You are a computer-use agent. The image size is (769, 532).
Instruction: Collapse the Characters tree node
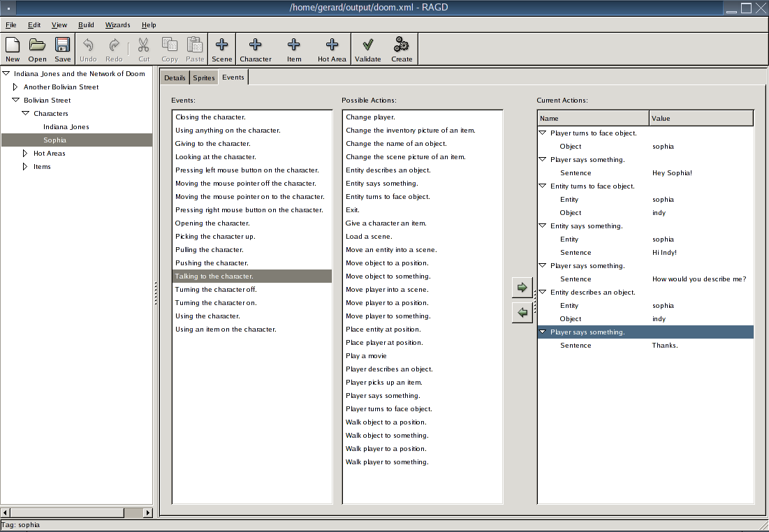[x=26, y=113]
